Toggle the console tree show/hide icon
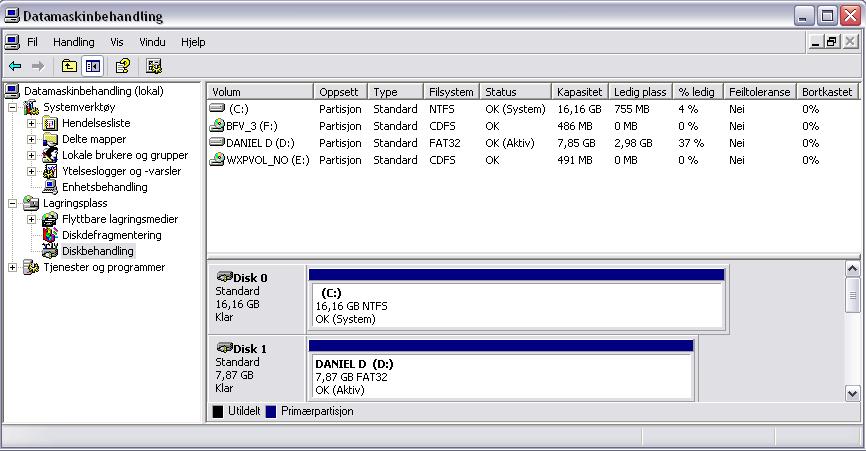Viewport: 866px width, 451px height. tap(93, 67)
